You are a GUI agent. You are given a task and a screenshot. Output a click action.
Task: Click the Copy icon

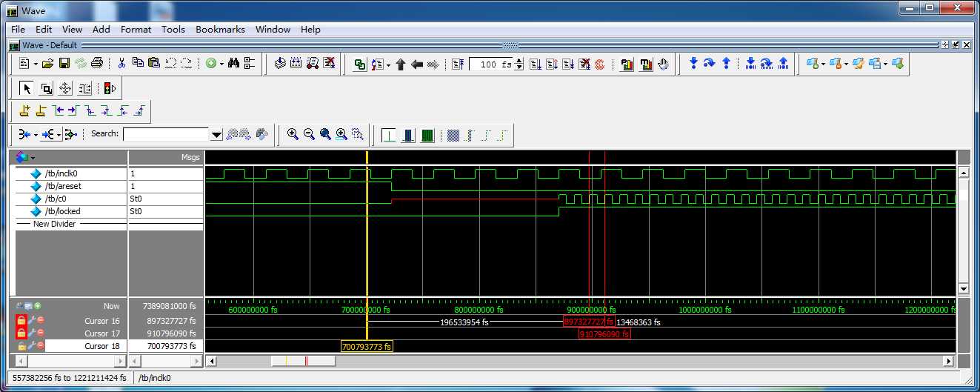pos(138,64)
